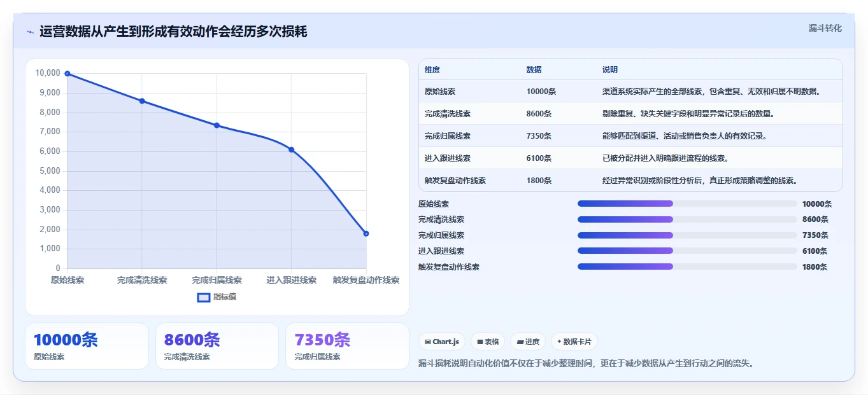
Task: Click the description starting 剔除重复、缺失关键字段
Action: tap(688, 114)
